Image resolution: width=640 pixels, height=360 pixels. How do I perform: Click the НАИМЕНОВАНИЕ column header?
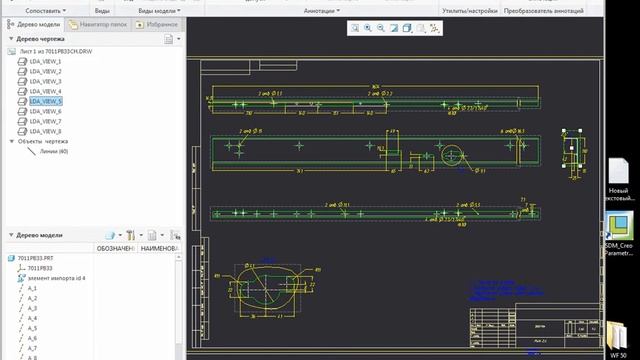pyautogui.click(x=159, y=248)
